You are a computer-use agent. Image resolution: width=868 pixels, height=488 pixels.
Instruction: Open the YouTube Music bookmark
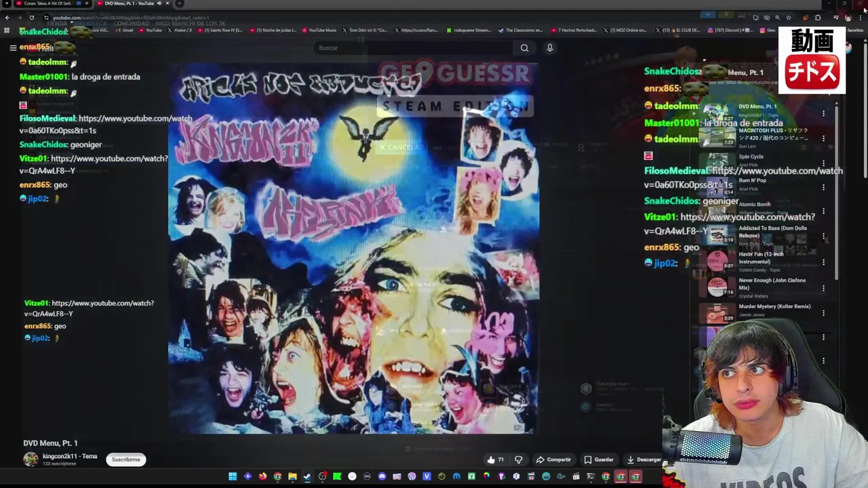coord(319,30)
